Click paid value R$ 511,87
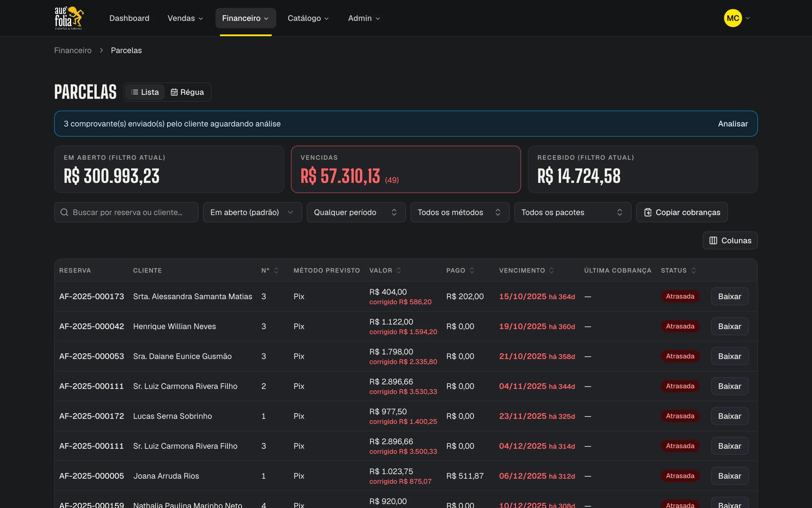Viewport: 812px width, 508px height. point(465,476)
